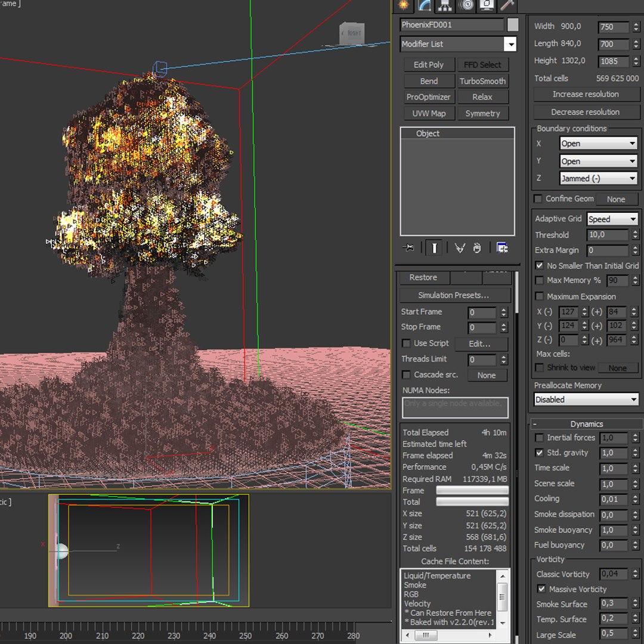
Task: Select Velocity in cache content list
Action: click(x=417, y=603)
